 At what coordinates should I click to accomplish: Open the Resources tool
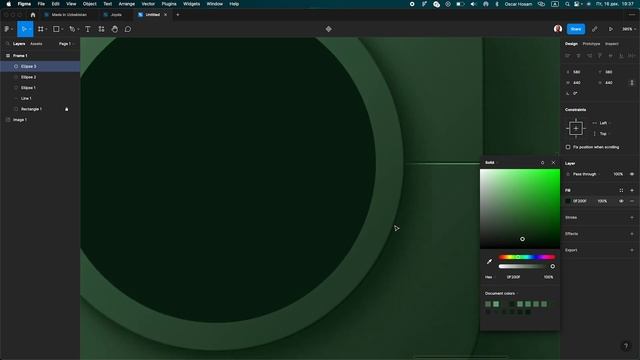[101, 29]
